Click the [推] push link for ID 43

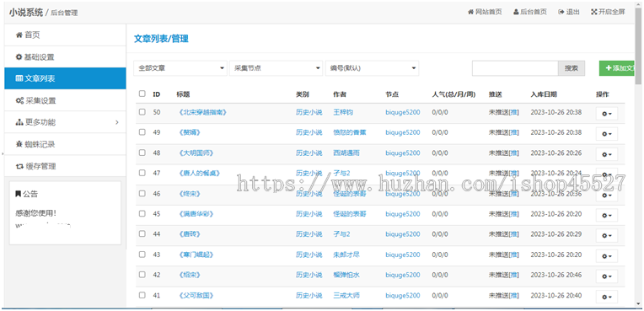pyautogui.click(x=513, y=255)
